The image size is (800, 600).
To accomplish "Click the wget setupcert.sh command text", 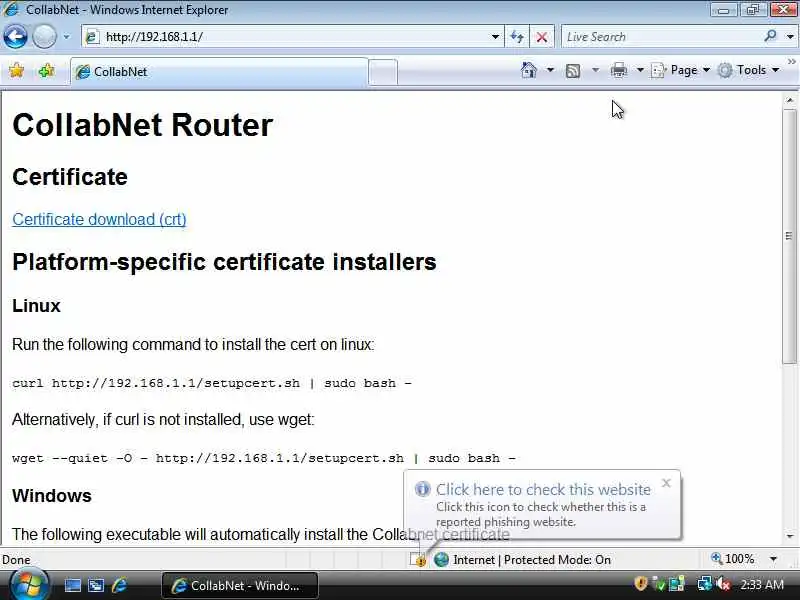I will (264, 458).
